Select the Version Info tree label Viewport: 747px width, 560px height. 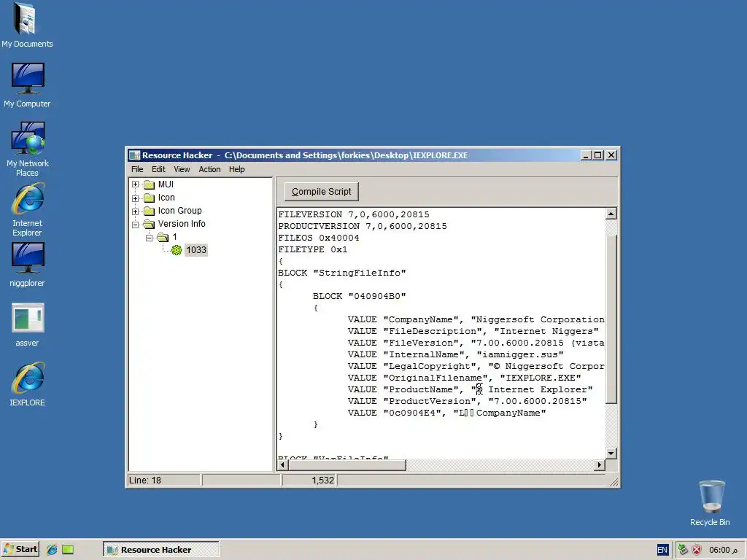click(182, 224)
